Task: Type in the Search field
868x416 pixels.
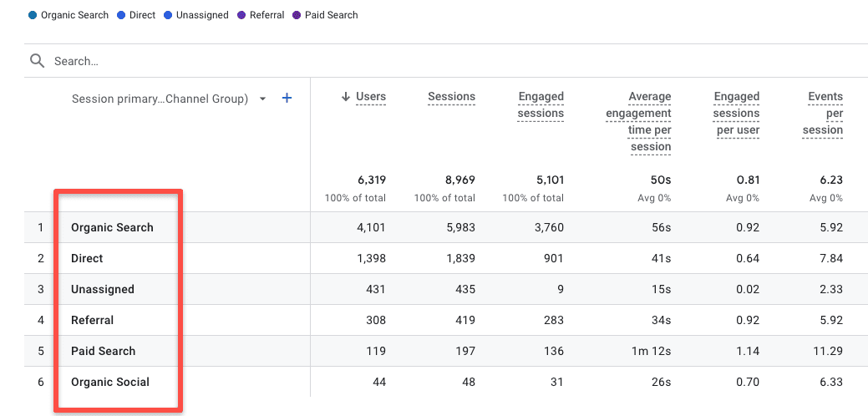Action: pos(251,61)
